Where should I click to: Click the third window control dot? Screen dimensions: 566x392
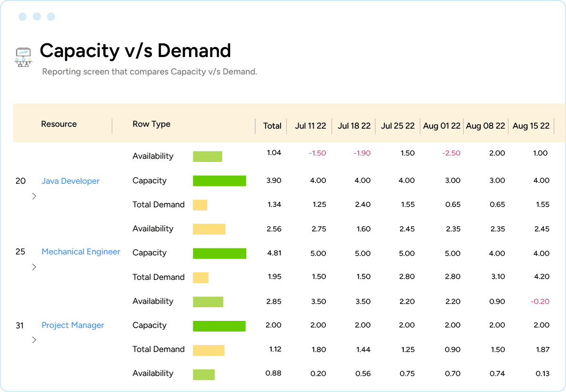pyautogui.click(x=50, y=16)
